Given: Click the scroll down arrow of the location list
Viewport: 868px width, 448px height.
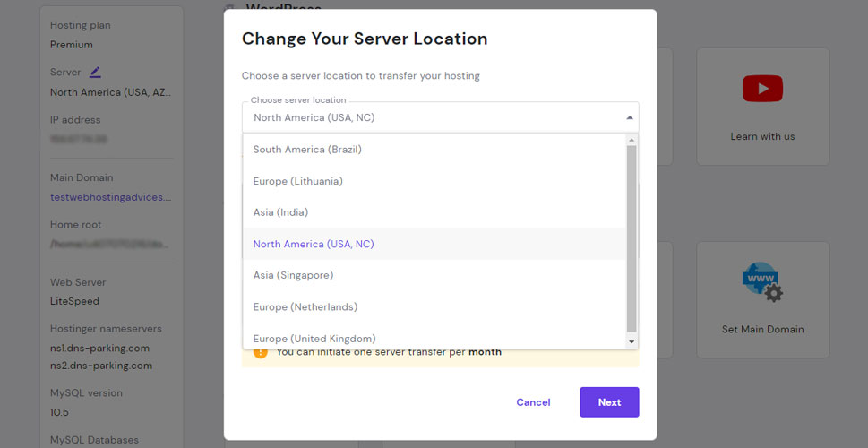Looking at the screenshot, I should tap(632, 342).
